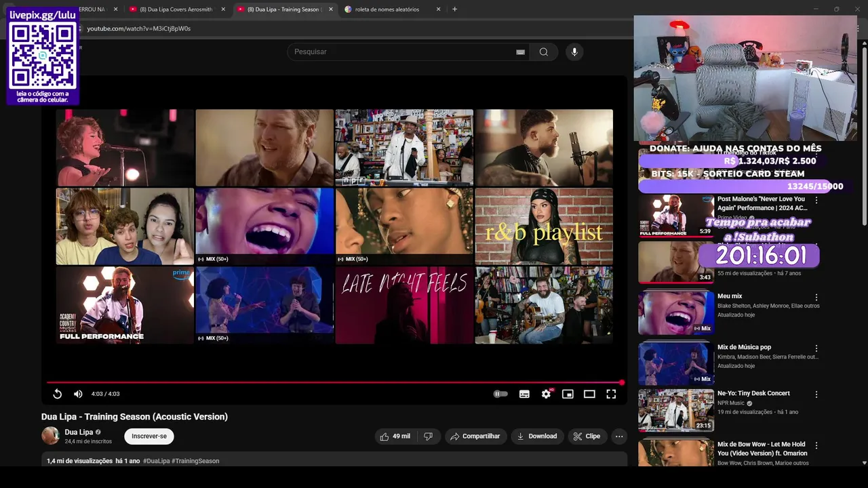Screen dimensions: 868x488
Task: Close the Dua Lipa Covers Aerosmith tab
Action: tap(223, 9)
